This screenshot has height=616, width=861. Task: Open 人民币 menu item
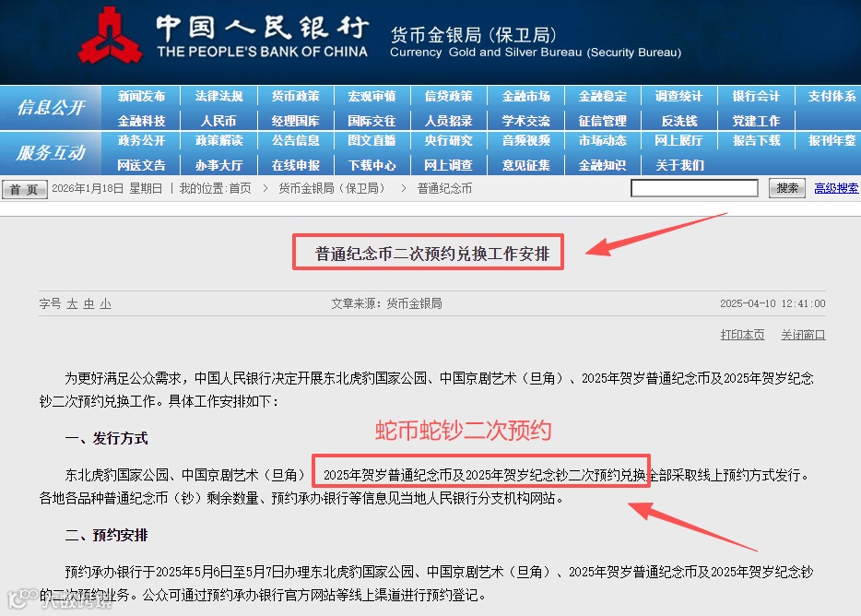point(218,121)
